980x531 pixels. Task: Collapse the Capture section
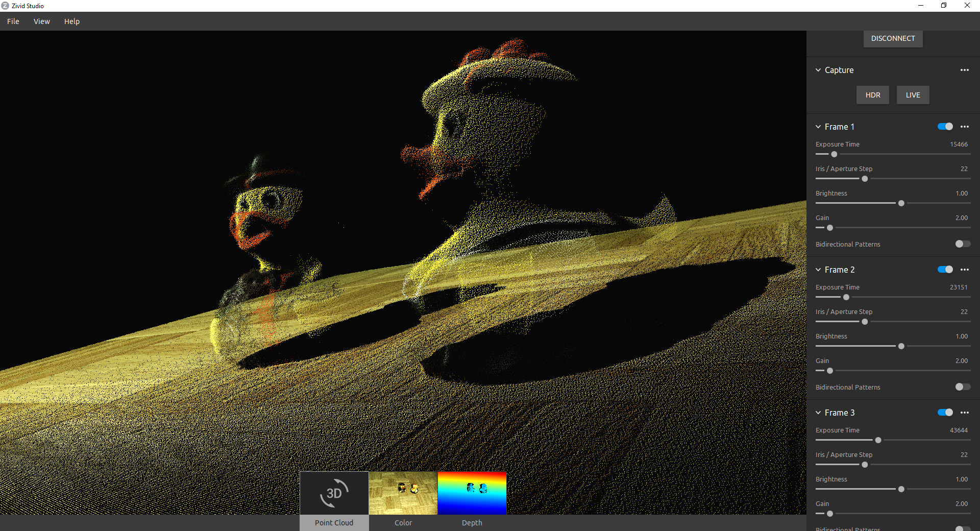click(x=818, y=70)
